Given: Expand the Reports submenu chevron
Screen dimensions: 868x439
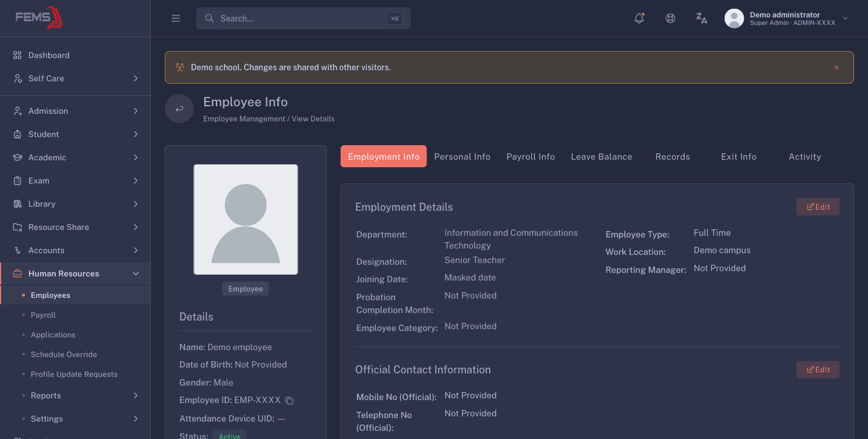Looking at the screenshot, I should coord(136,395).
